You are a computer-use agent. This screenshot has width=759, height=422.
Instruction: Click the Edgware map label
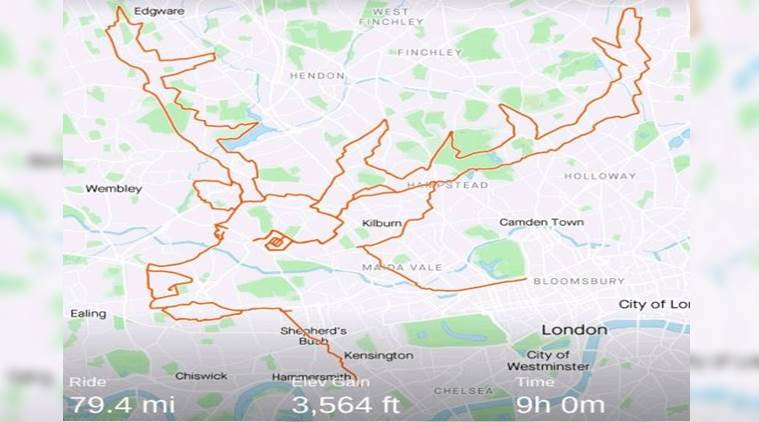tap(159, 11)
